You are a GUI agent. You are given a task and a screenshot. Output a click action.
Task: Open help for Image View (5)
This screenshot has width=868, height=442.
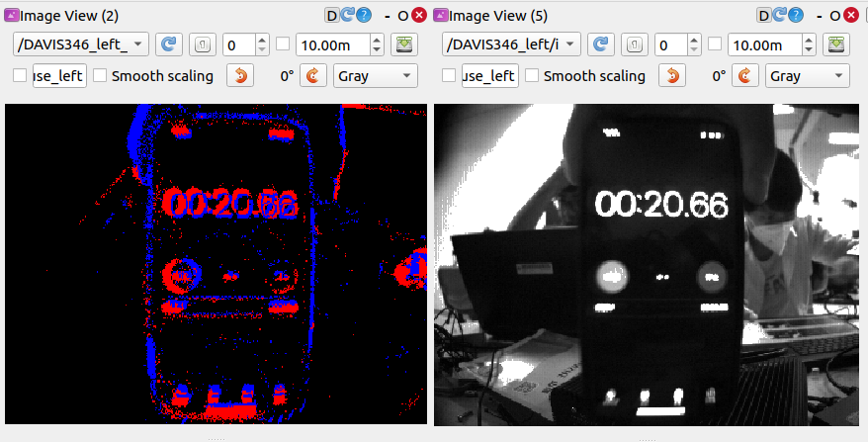click(796, 16)
